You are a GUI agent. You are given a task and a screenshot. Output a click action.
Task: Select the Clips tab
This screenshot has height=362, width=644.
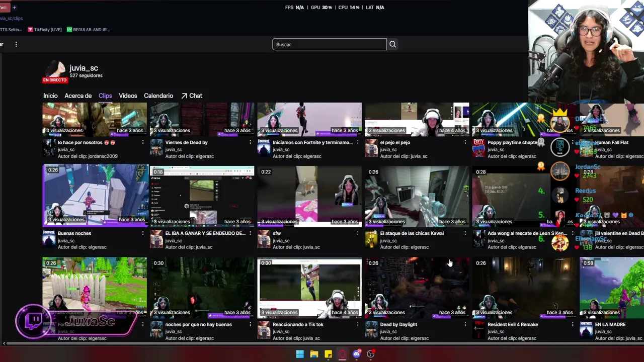click(105, 96)
